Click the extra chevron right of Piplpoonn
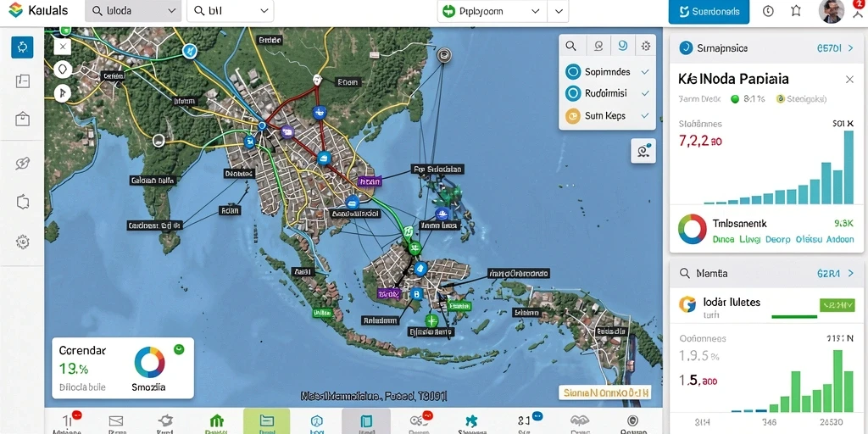Screen dimensions: 868x434 [558, 10]
